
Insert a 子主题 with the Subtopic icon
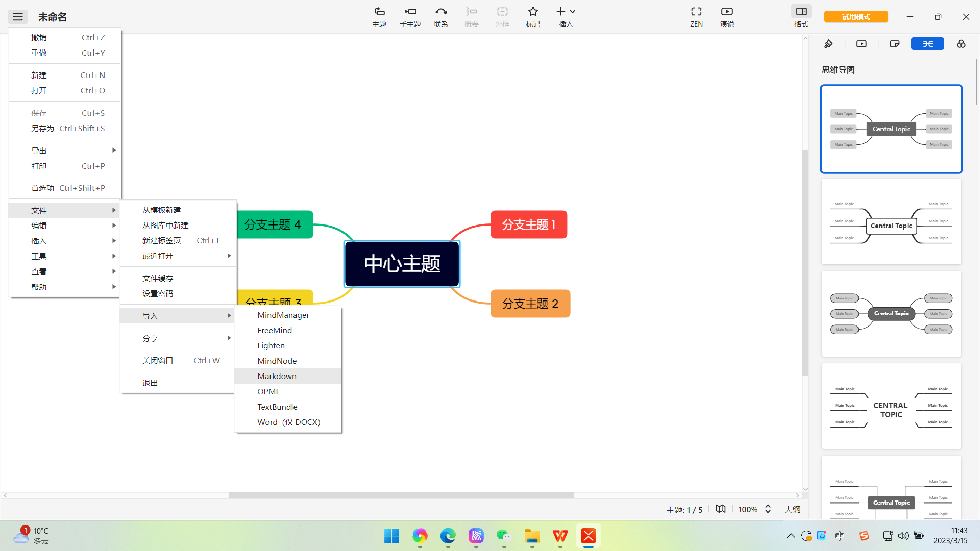(410, 16)
